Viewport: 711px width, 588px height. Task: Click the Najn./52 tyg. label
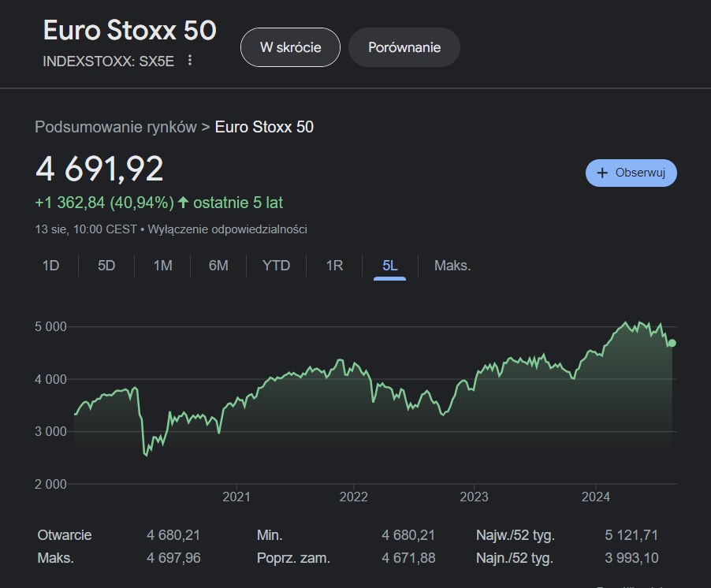coord(515,558)
